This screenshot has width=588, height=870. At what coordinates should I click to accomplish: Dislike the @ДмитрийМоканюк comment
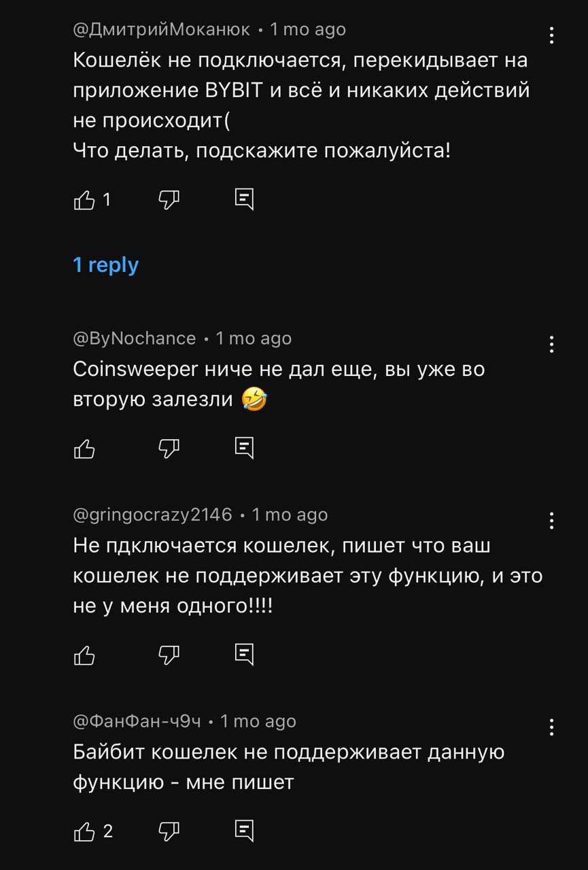point(169,199)
